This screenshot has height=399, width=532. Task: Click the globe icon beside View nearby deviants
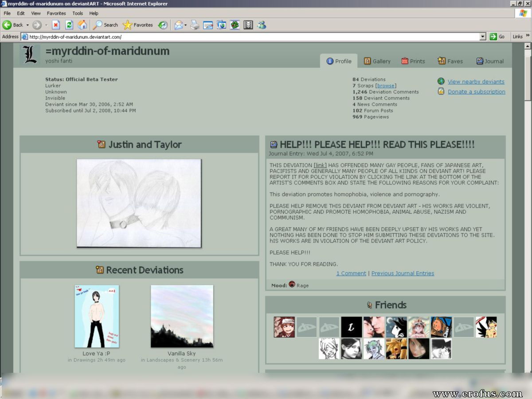coord(441,81)
